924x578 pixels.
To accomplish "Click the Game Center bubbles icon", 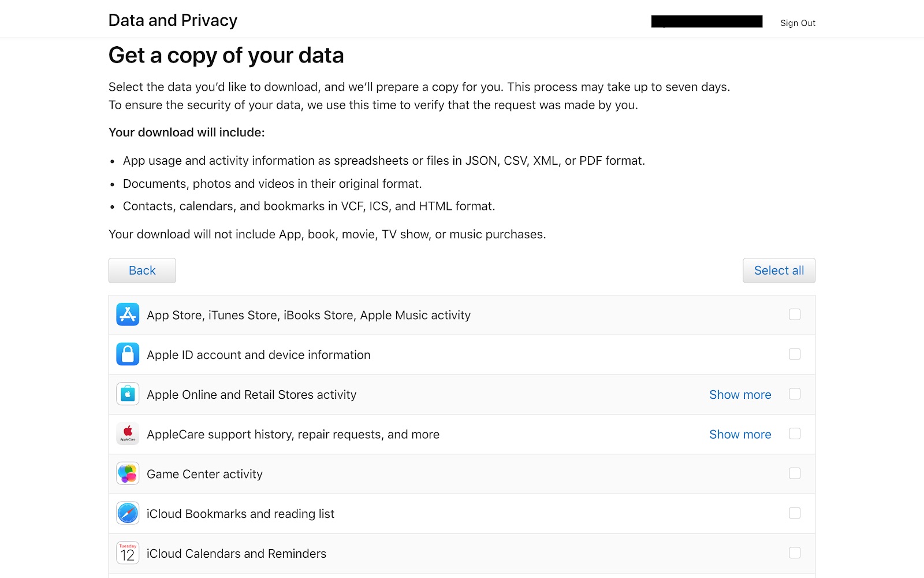I will (128, 473).
